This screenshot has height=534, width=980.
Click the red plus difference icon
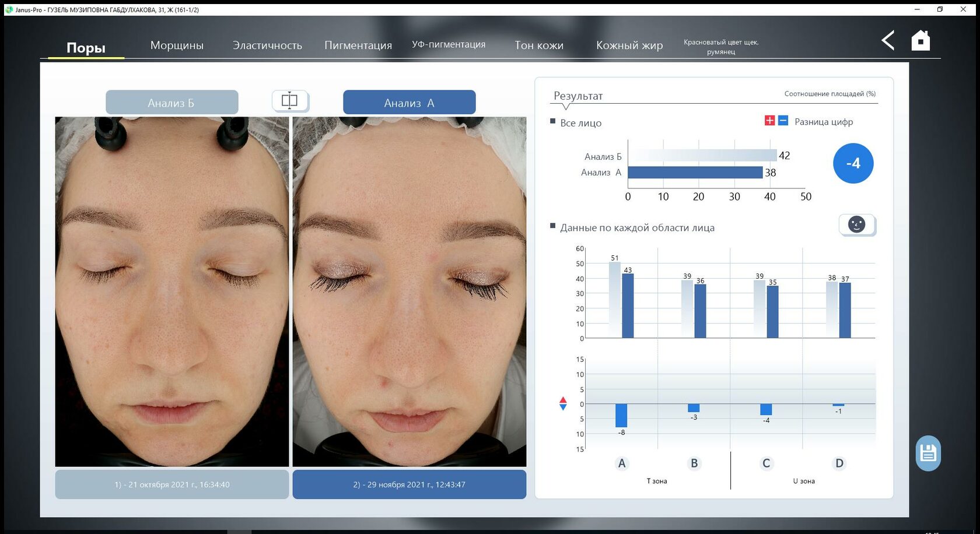(770, 121)
